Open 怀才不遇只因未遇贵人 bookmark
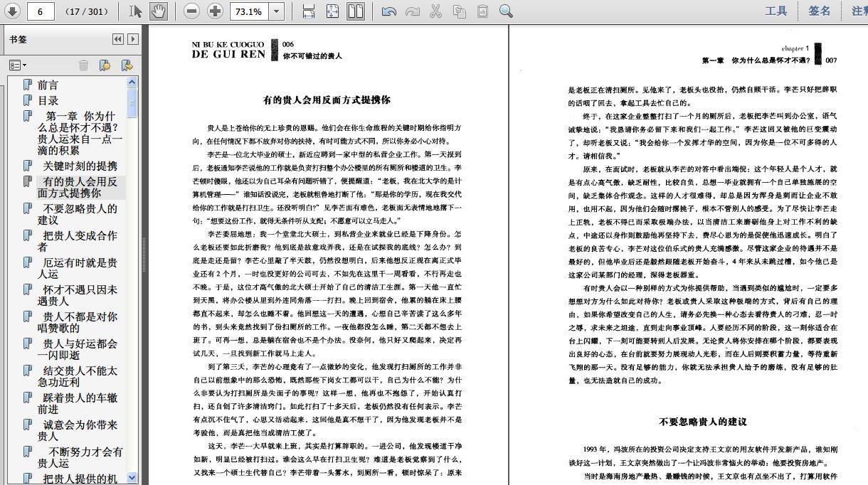This screenshot has width=868, height=485. [x=78, y=295]
